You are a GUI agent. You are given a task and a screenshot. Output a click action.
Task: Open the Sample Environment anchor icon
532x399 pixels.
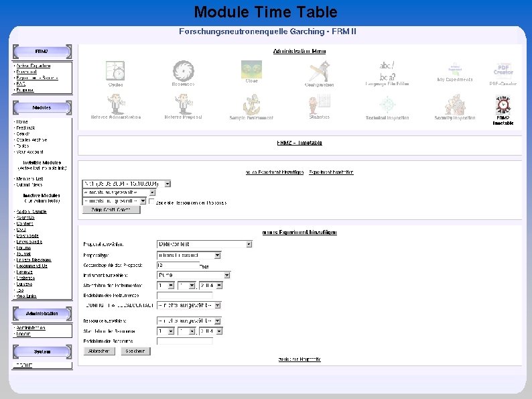click(x=251, y=104)
